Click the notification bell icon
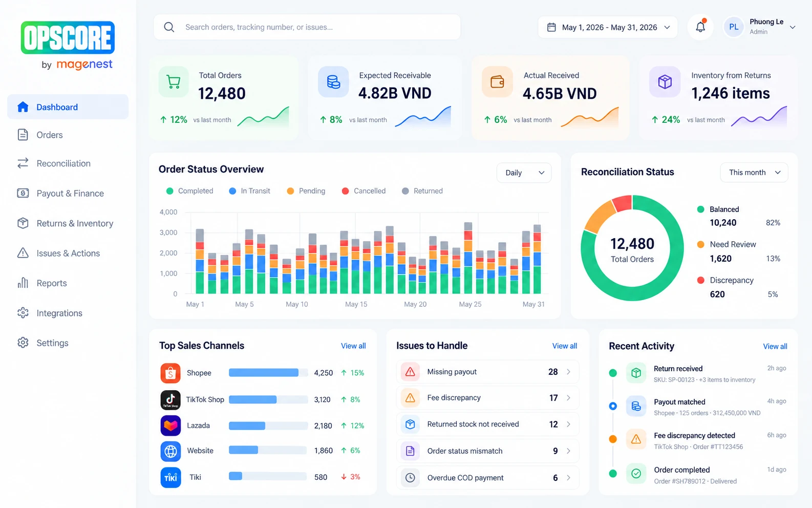 pyautogui.click(x=700, y=27)
